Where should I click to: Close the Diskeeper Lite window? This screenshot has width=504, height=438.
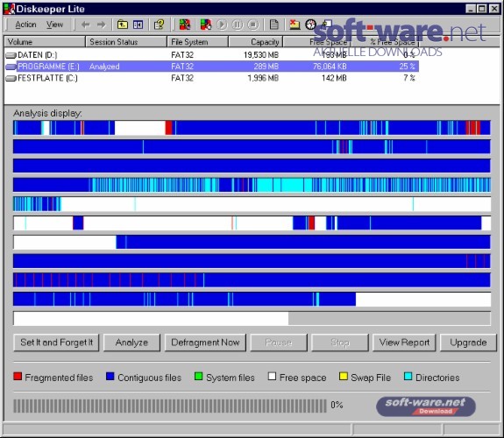(494, 9)
